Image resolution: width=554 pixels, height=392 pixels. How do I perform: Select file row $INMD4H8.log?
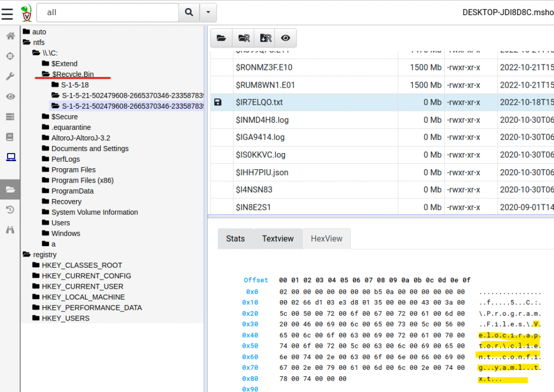click(x=382, y=120)
